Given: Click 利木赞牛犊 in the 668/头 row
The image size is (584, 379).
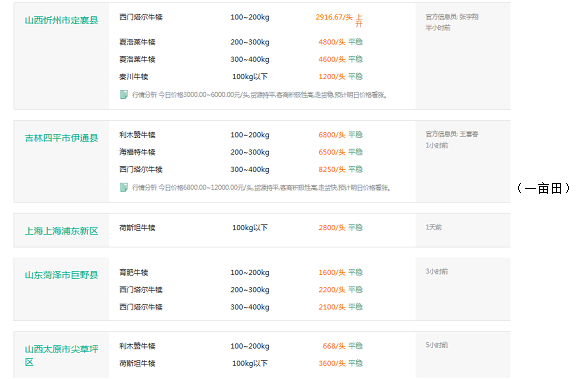Looking at the screenshot, I should tap(137, 346).
